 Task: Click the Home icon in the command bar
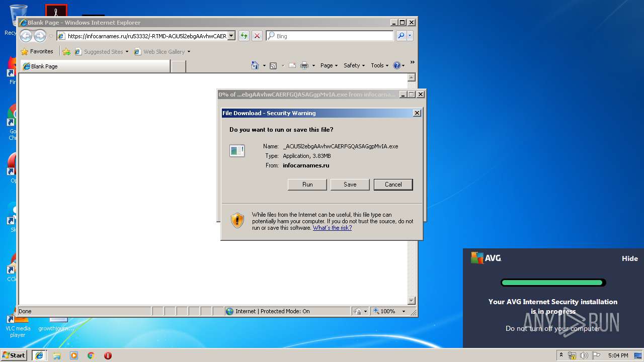point(255,65)
